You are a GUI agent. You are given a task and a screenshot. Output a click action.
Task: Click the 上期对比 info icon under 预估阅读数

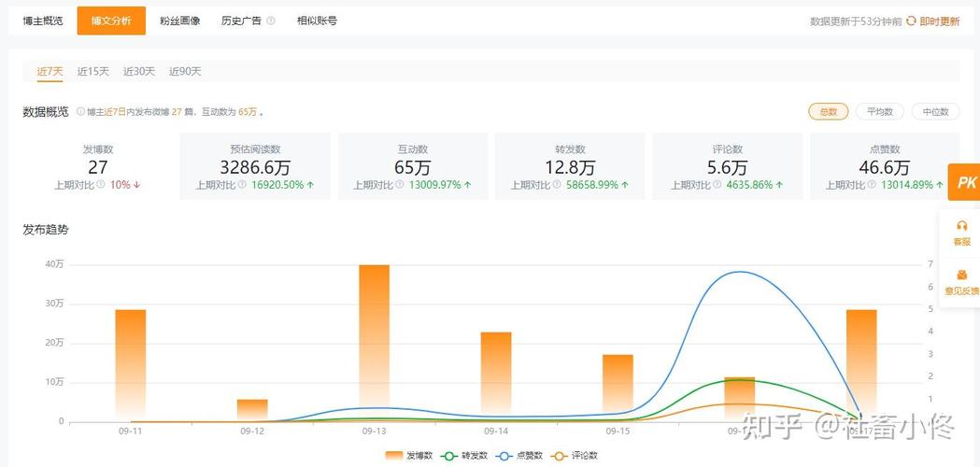242,185
